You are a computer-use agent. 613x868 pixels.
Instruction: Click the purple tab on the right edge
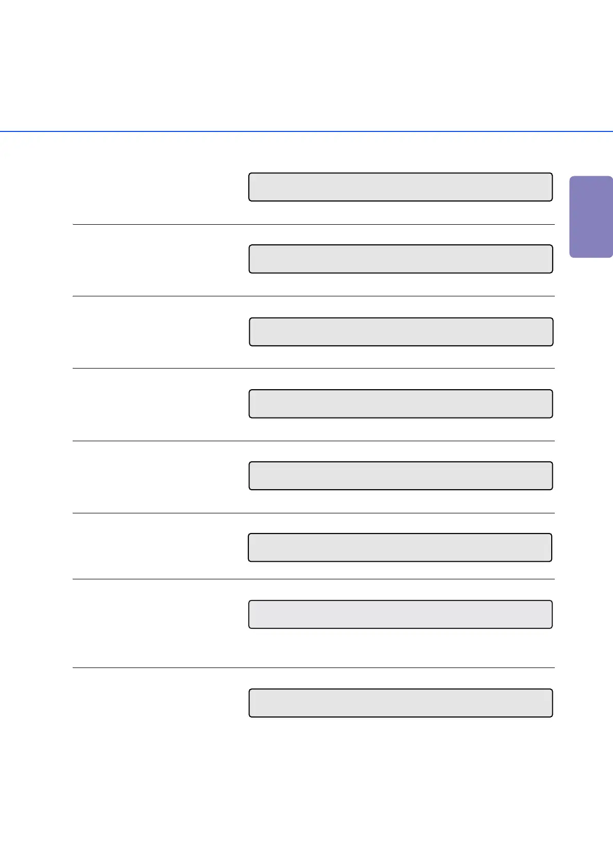(591, 216)
